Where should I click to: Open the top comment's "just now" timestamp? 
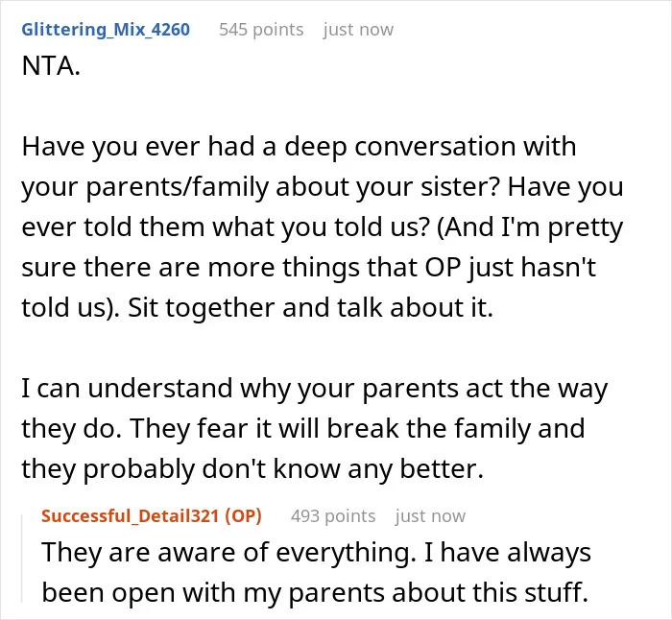tap(358, 30)
